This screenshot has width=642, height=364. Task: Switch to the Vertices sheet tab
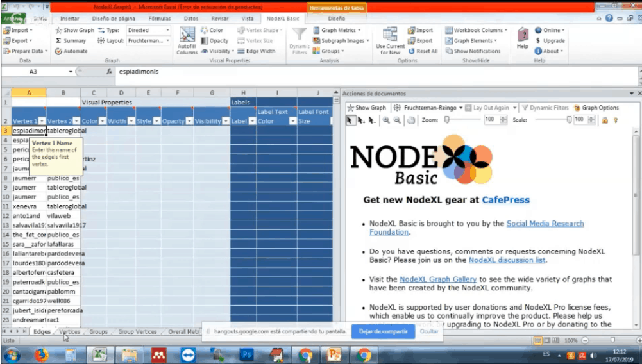70,332
